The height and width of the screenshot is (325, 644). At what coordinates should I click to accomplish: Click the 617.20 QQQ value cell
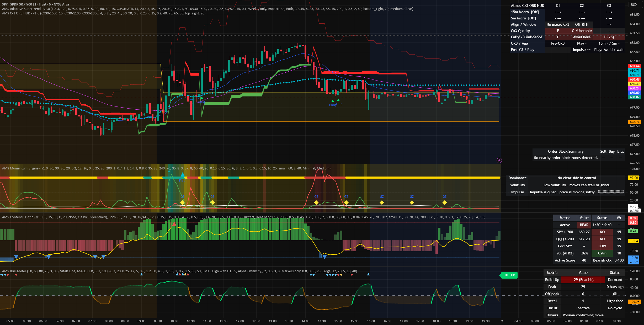point(584,239)
